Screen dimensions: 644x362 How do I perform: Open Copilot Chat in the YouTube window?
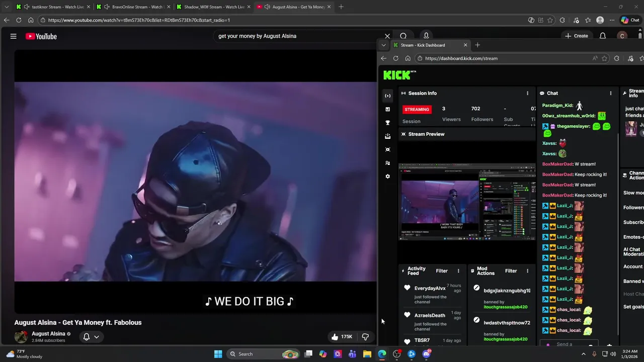[x=630, y=20]
